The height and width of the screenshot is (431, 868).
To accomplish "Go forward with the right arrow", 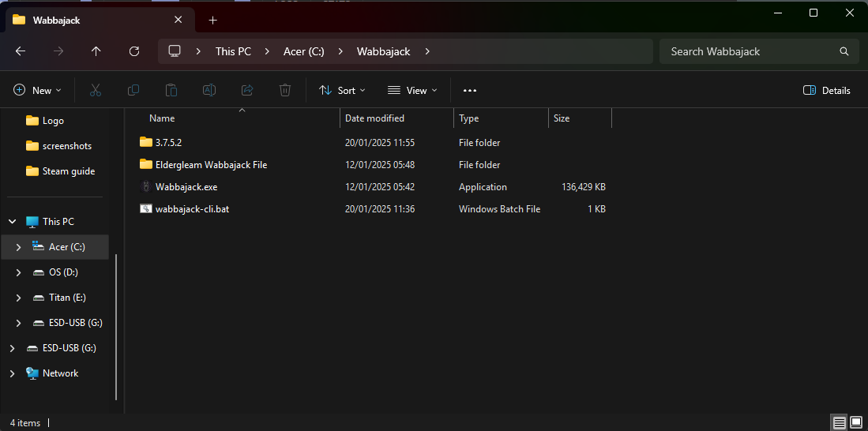I will coord(58,51).
